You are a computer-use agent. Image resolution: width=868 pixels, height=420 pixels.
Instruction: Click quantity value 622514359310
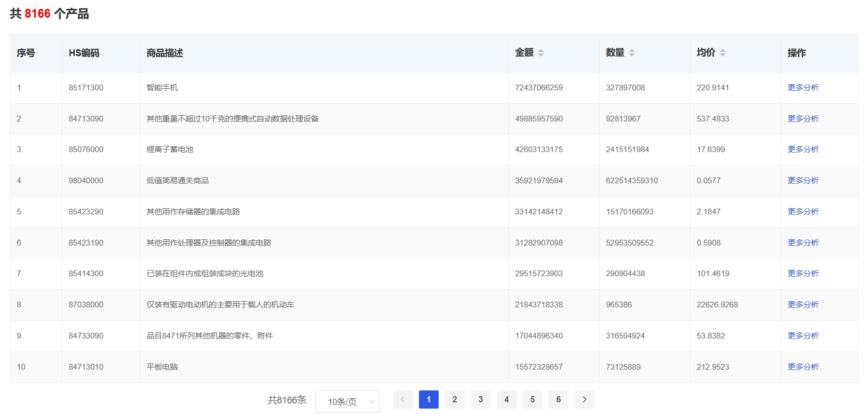click(x=632, y=181)
